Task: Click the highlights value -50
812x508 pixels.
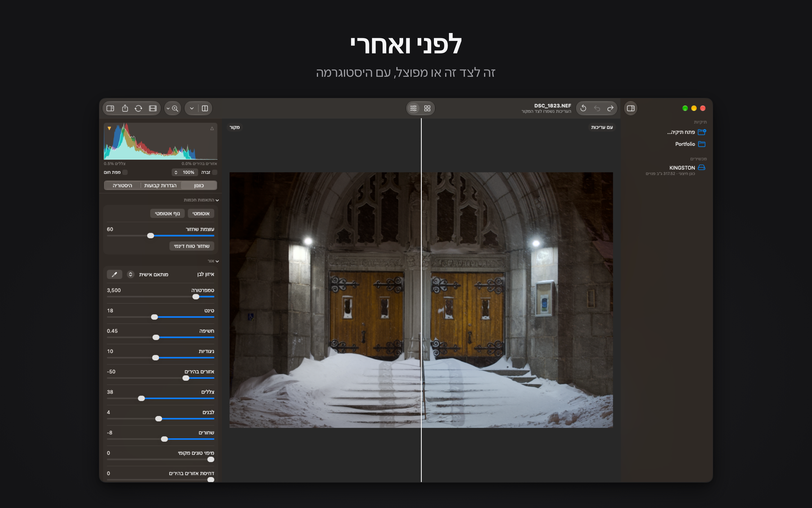Action: pyautogui.click(x=111, y=372)
